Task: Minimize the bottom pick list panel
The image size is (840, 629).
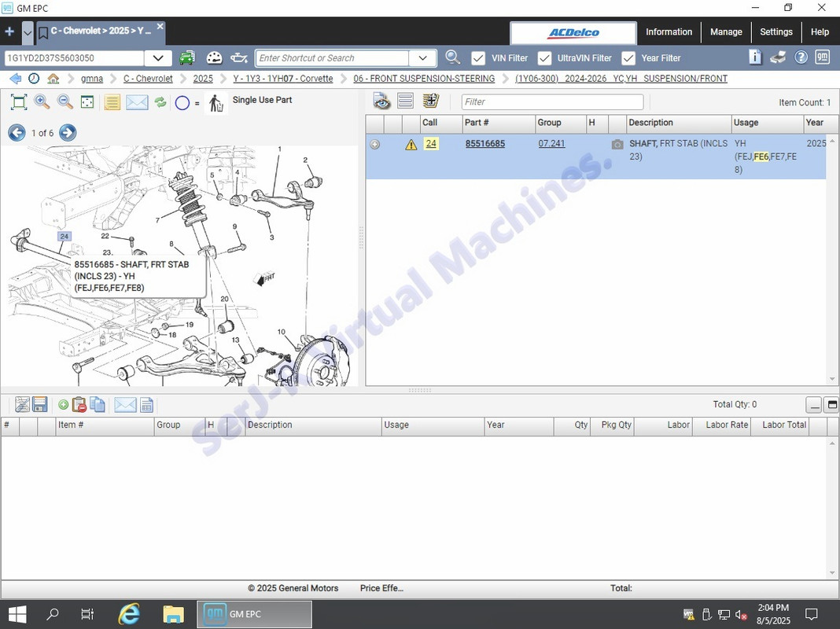Action: pos(814,405)
